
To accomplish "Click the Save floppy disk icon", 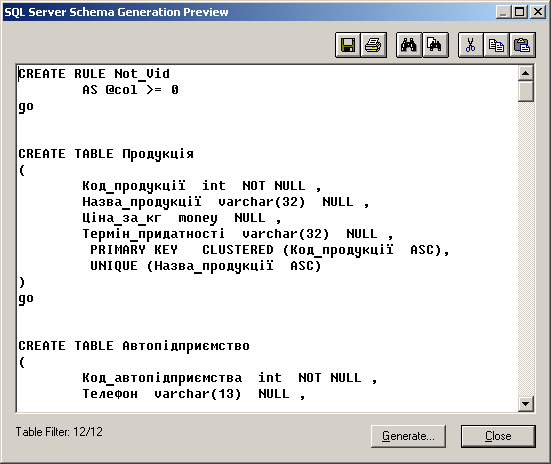I will point(348,45).
